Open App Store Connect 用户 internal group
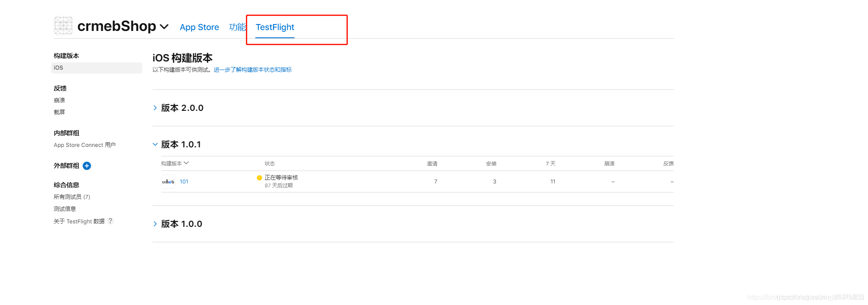The height and width of the screenshot is (305, 868). coord(85,145)
